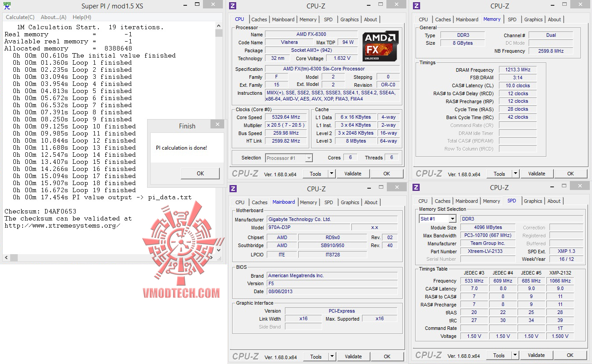Switch to Mainboard tab in the CPU-Z processor window
Image resolution: width=592 pixels, height=364 pixels.
click(x=283, y=19)
